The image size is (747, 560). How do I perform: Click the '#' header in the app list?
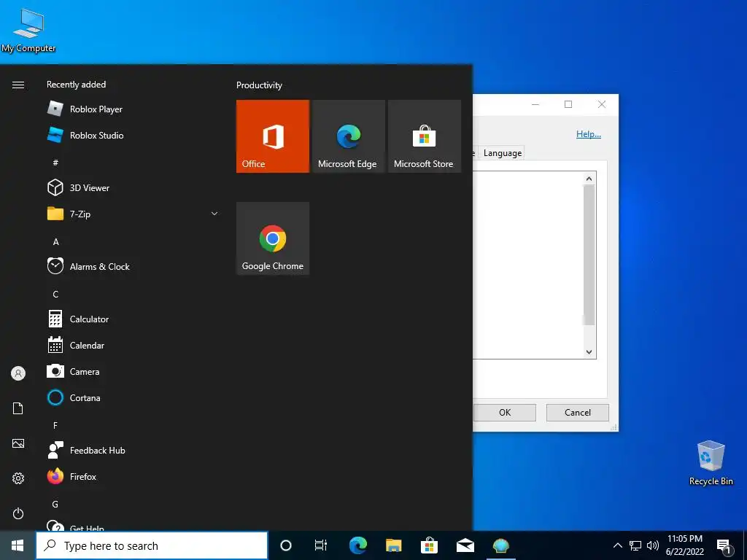(x=55, y=163)
